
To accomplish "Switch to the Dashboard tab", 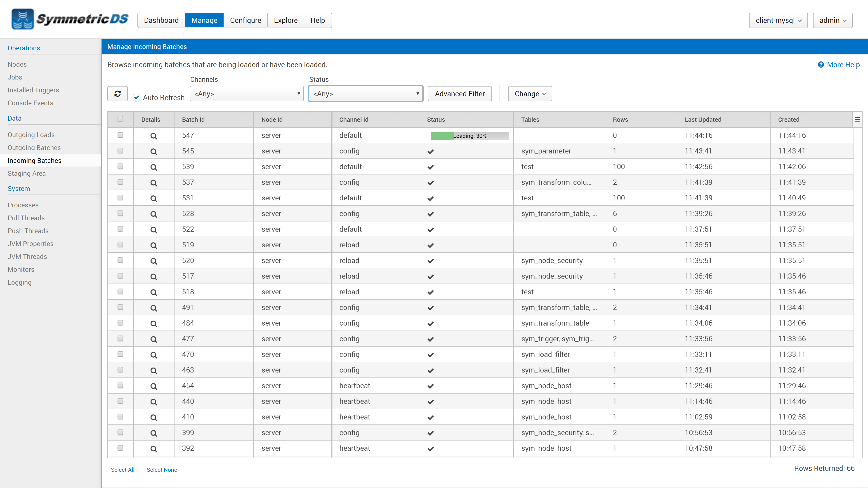I will coord(161,20).
